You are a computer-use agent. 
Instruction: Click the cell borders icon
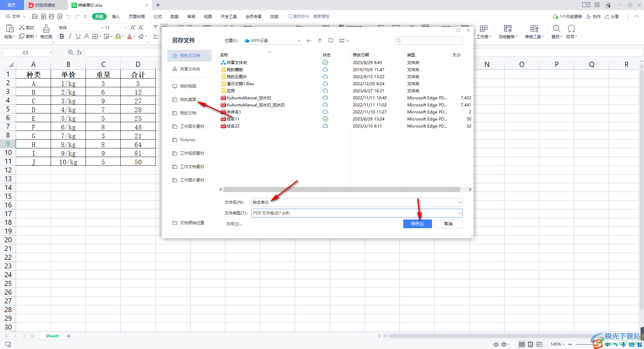pyautogui.click(x=95, y=36)
